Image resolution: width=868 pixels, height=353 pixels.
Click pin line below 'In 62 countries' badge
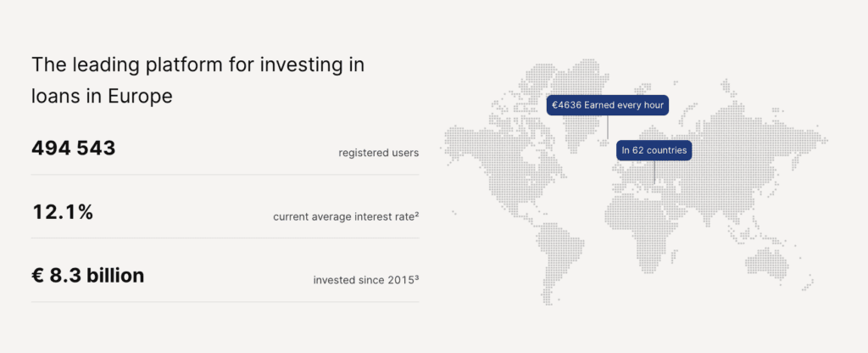pyautogui.click(x=654, y=172)
